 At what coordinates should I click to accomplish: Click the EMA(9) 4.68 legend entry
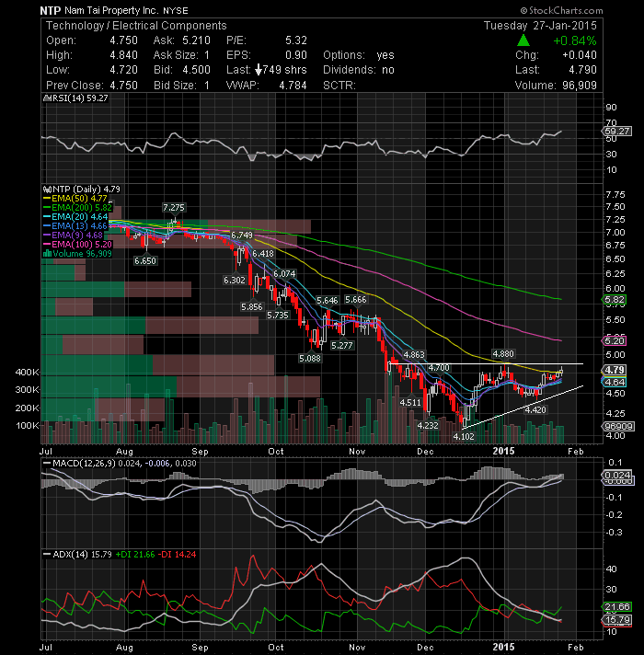click(73, 236)
